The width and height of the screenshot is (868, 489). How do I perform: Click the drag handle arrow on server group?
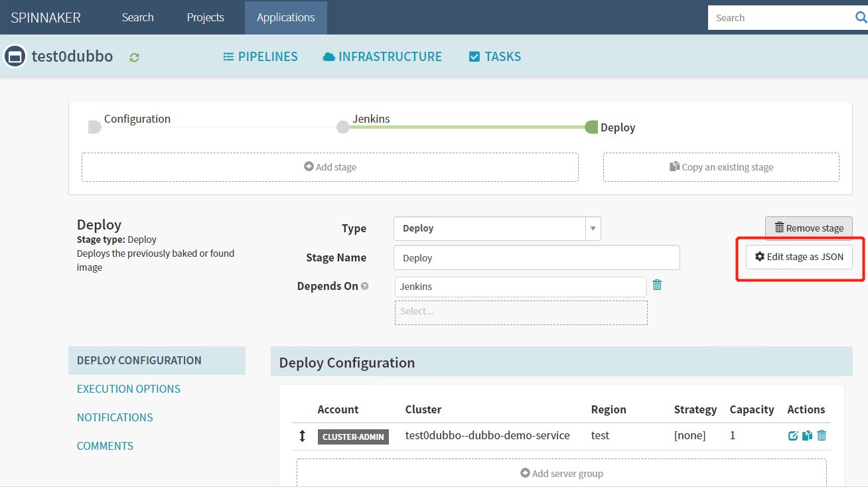(x=303, y=436)
